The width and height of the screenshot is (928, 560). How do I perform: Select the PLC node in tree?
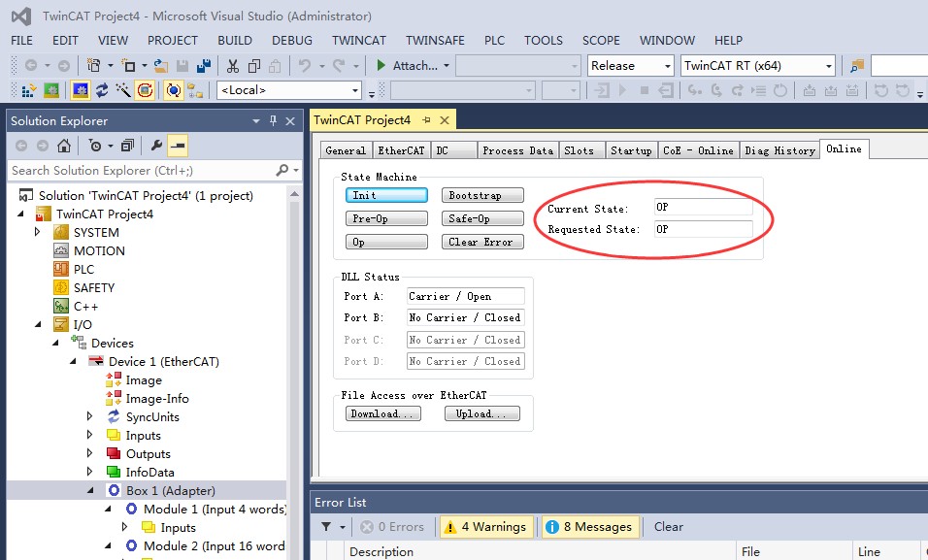[x=83, y=270]
